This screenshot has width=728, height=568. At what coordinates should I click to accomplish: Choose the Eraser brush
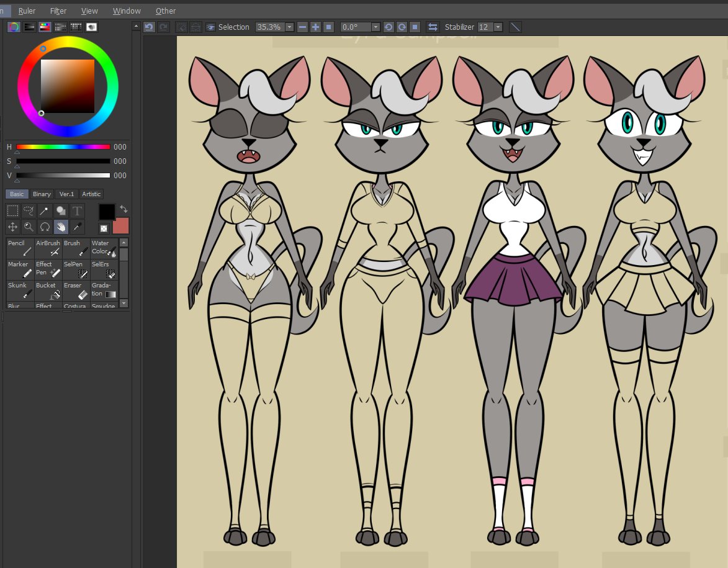(x=74, y=289)
